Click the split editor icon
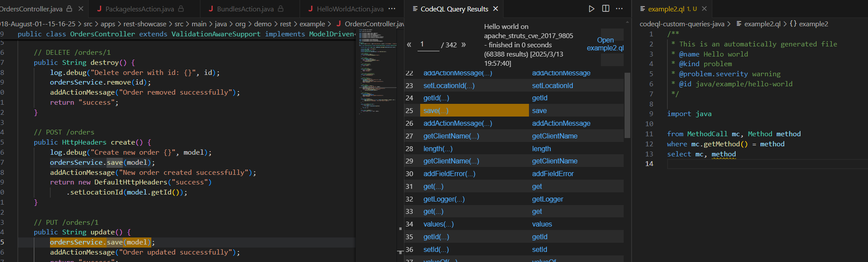 (x=605, y=9)
